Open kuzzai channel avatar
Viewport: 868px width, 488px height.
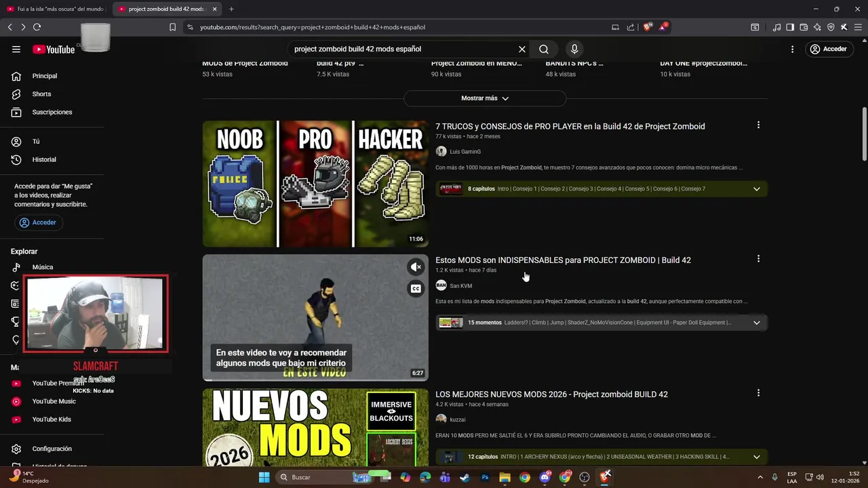[441, 419]
